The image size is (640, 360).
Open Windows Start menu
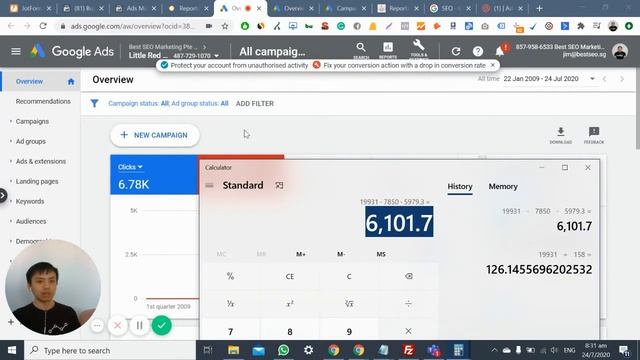[12, 350]
